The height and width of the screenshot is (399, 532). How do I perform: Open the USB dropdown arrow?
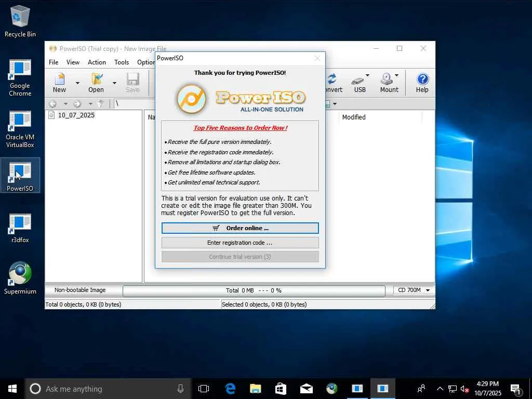pos(367,75)
